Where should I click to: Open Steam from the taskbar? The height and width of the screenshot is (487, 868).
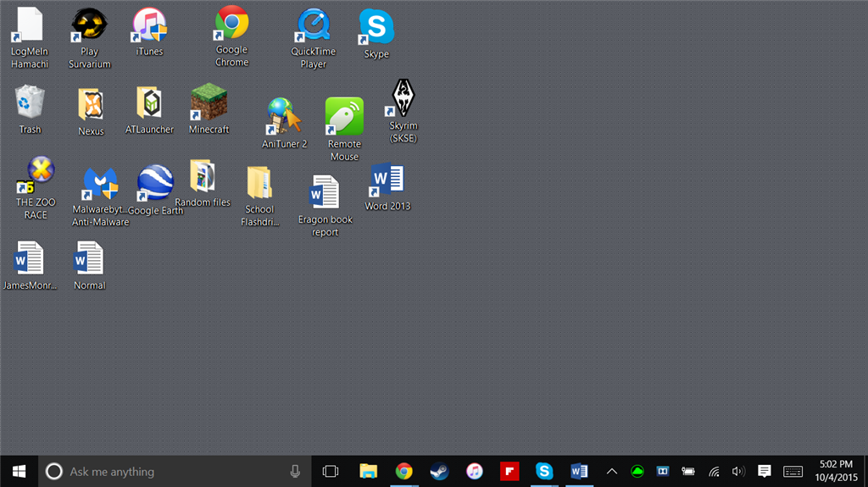click(440, 472)
